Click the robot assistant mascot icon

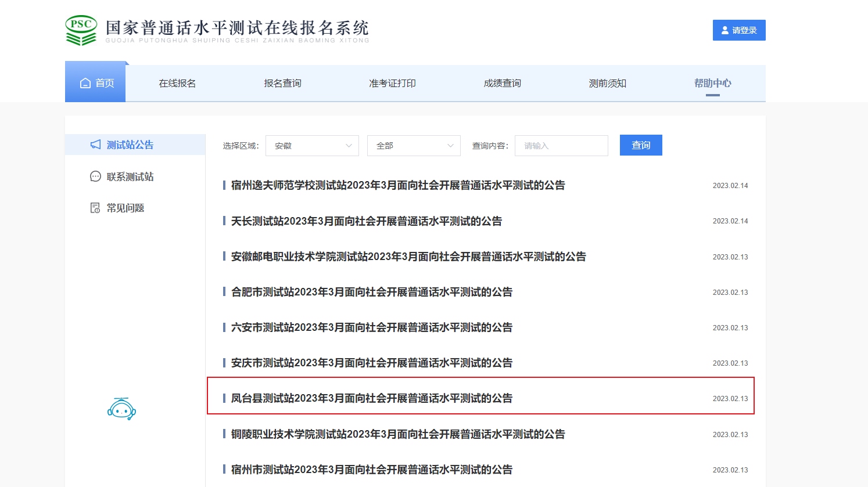tap(121, 409)
